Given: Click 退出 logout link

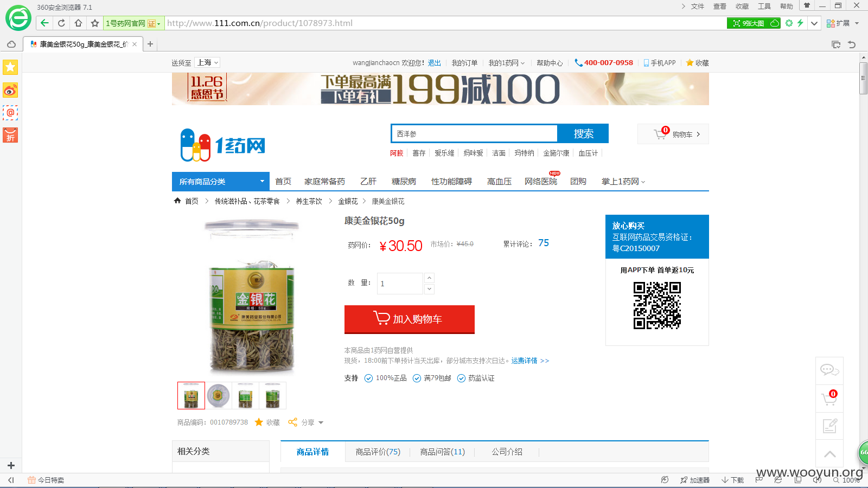Looking at the screenshot, I should point(435,63).
